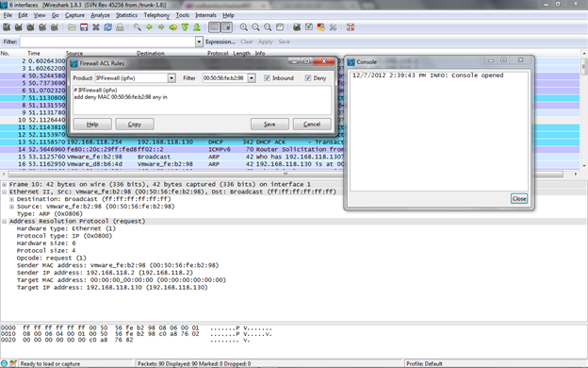Open the Capture menu

pos(74,15)
